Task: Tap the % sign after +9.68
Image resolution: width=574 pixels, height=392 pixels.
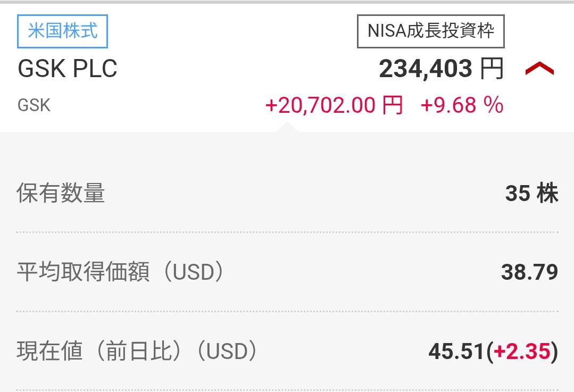Action: click(493, 105)
